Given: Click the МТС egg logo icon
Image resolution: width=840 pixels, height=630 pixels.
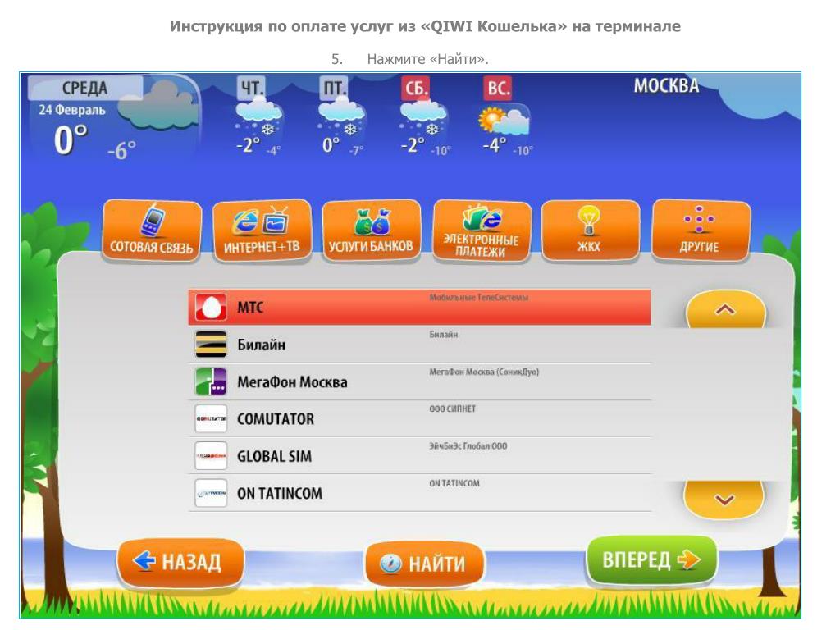Looking at the screenshot, I should coord(211,307).
